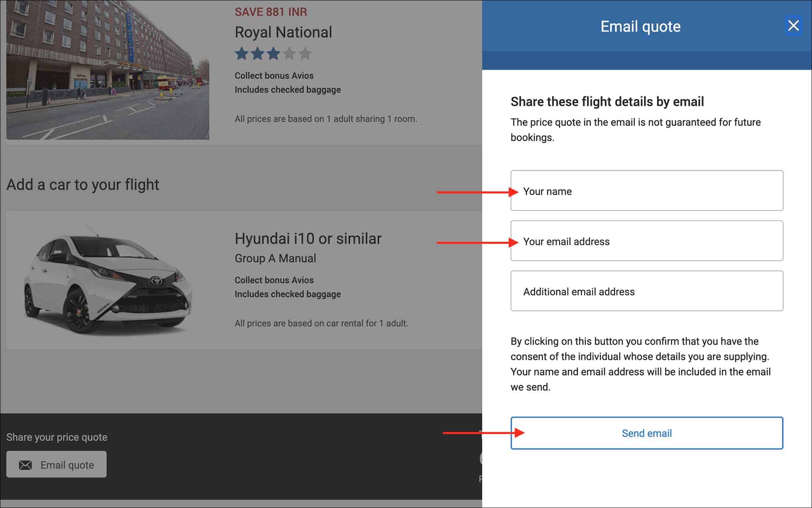Click the X icon in the blue header
The width and height of the screenshot is (812, 508).
coord(793,26)
